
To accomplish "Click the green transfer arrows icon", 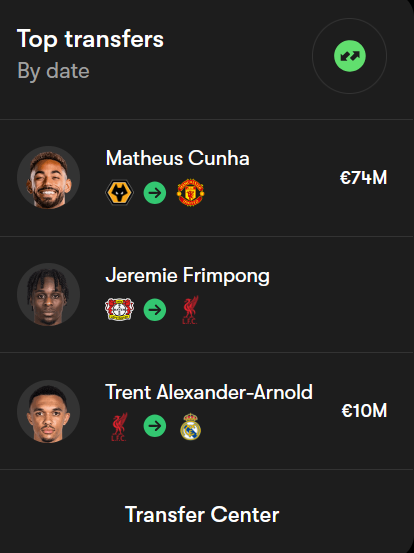I will click(349, 56).
